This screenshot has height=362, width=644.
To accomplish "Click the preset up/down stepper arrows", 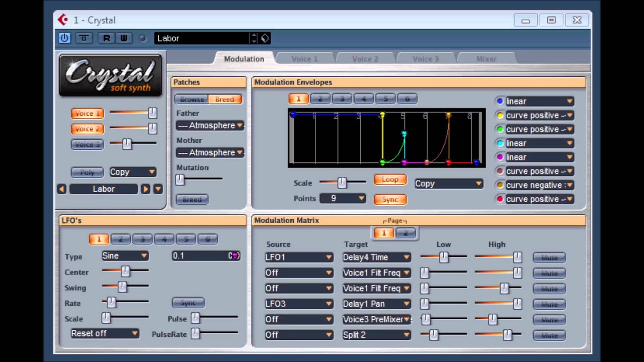I will coord(254,38).
